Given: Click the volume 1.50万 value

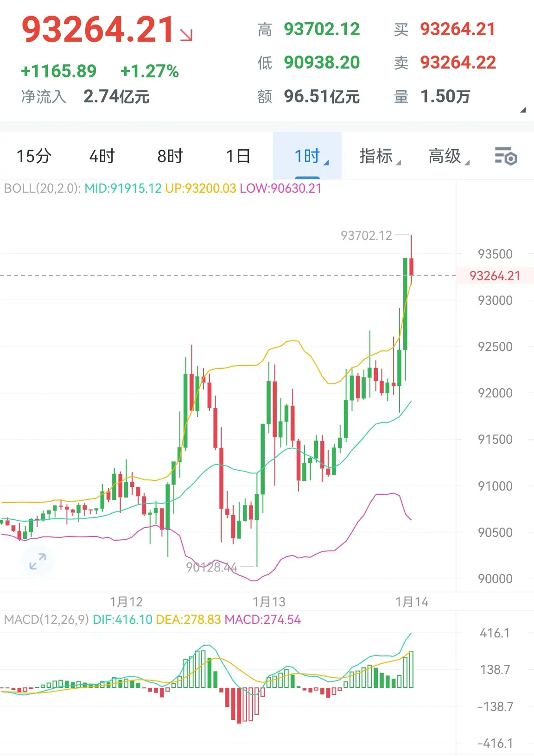Looking at the screenshot, I should 445,96.
